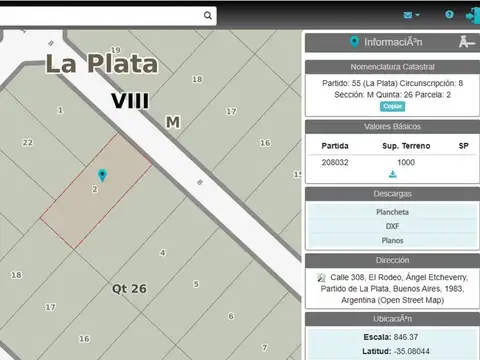Click the Partido: 55 (La Plata) text line
This screenshot has height=360, width=480.
392,83
